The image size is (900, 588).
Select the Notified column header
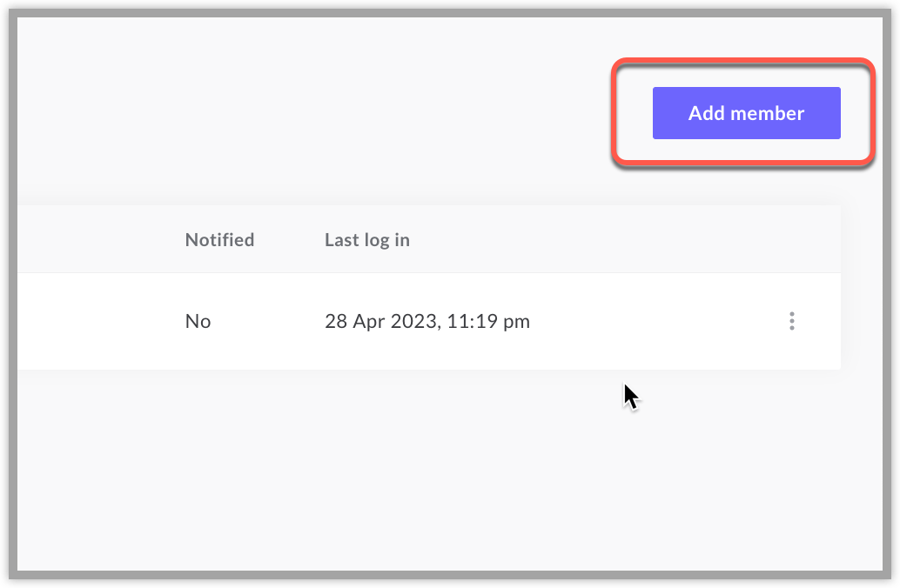click(x=219, y=240)
